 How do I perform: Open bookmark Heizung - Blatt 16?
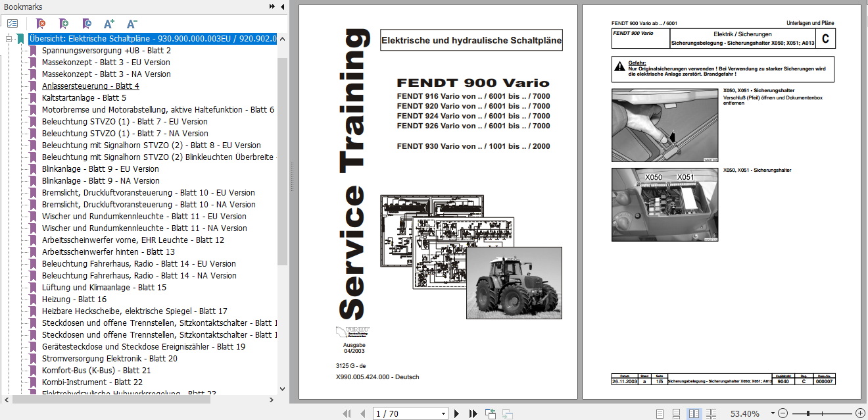[x=74, y=299]
